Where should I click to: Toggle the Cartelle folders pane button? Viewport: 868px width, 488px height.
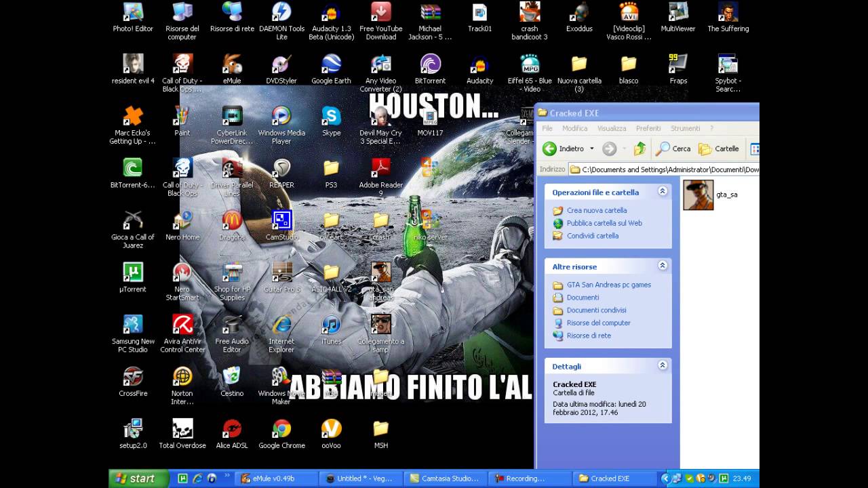coord(718,148)
